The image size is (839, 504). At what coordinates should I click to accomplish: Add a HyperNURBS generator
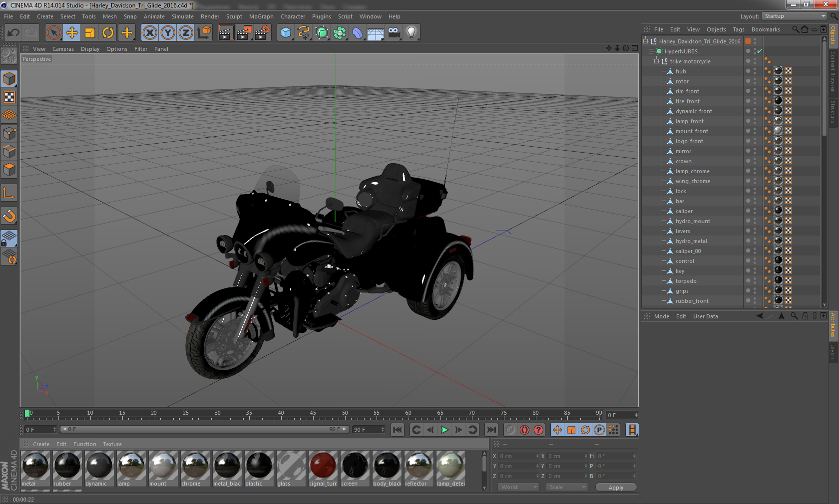click(322, 33)
